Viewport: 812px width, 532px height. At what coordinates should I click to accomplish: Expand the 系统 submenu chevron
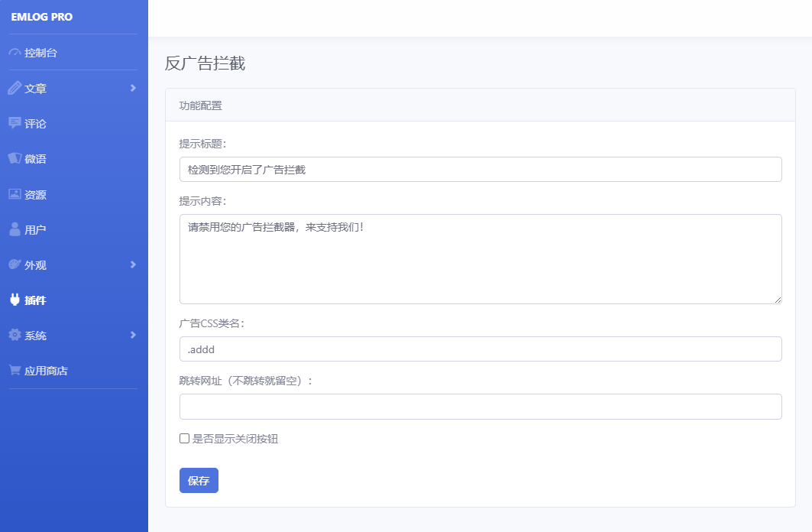pyautogui.click(x=133, y=335)
